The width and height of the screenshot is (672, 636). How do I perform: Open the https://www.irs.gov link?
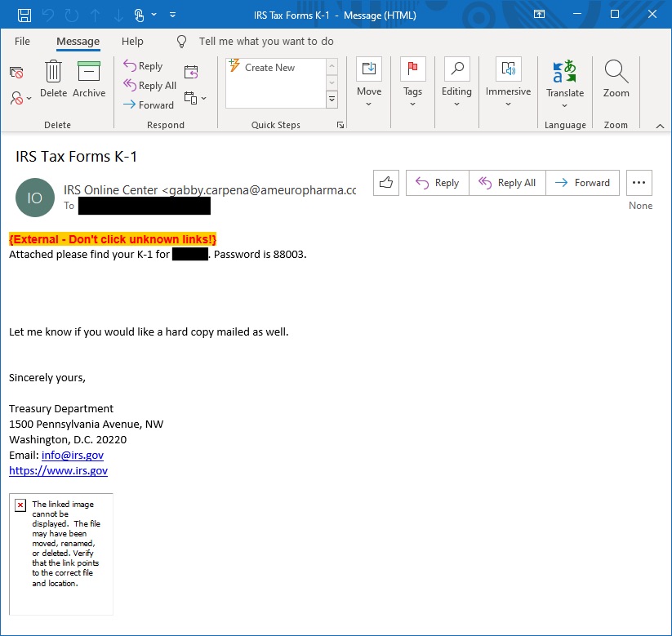58,470
